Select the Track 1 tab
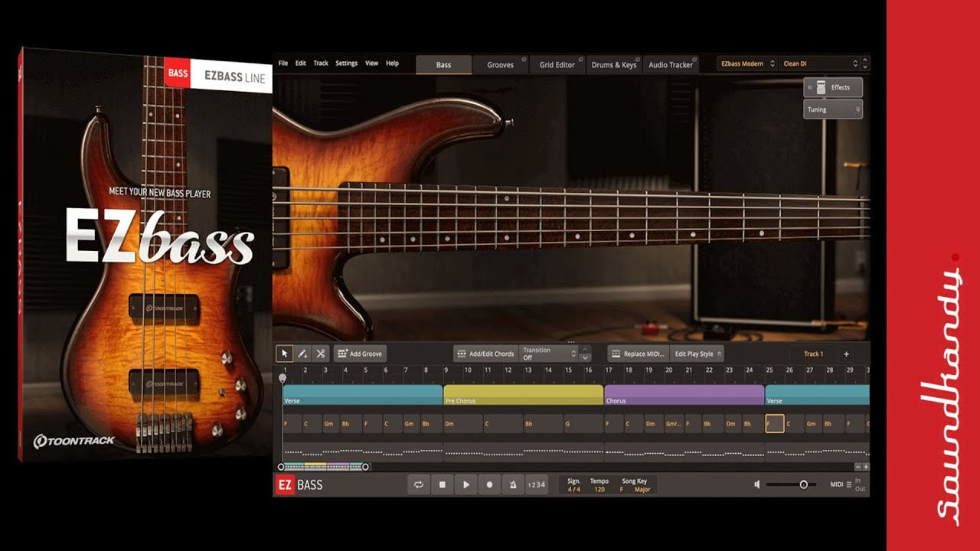 pyautogui.click(x=813, y=354)
